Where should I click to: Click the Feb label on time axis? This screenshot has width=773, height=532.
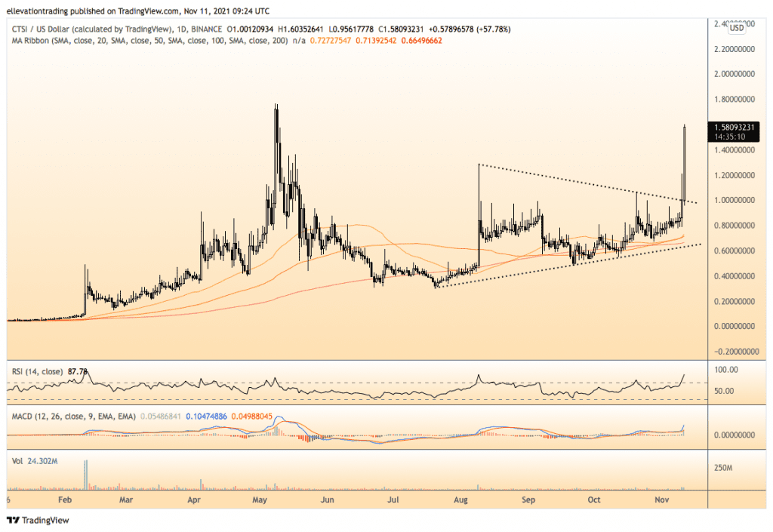click(65, 500)
